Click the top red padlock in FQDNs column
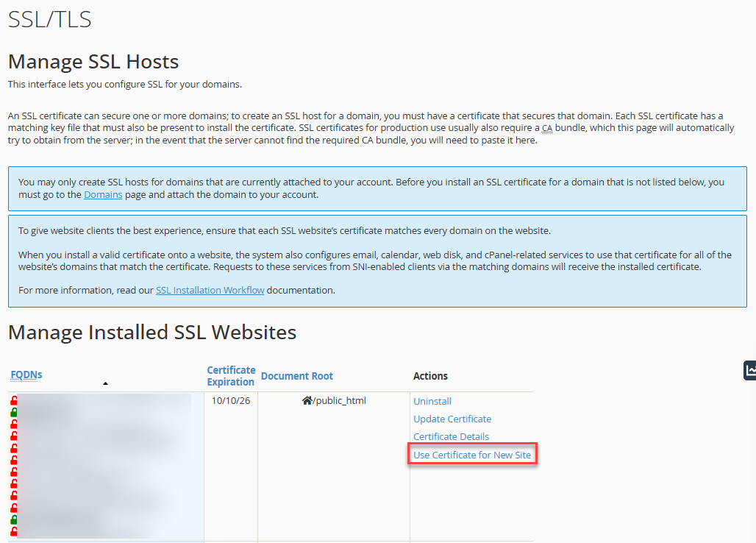This screenshot has width=756, height=543. [x=15, y=401]
